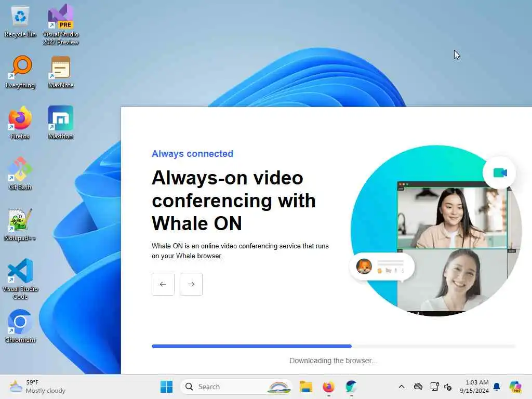Select the MaxNote desktop shortcut
532x399 pixels.
61,72
